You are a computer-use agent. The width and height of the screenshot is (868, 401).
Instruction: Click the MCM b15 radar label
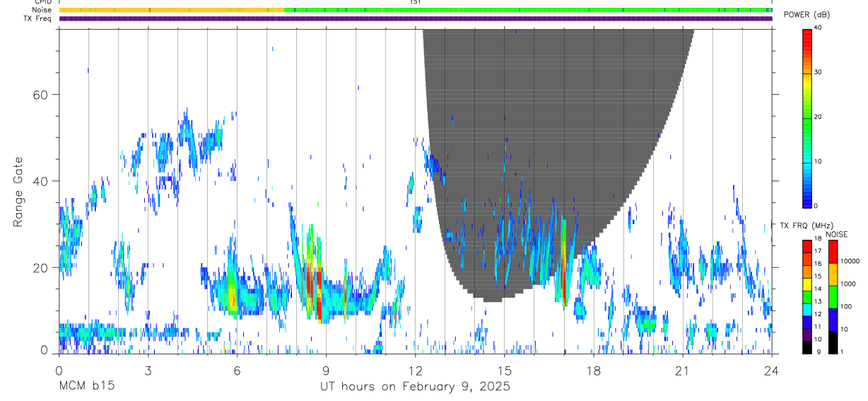tap(86, 387)
